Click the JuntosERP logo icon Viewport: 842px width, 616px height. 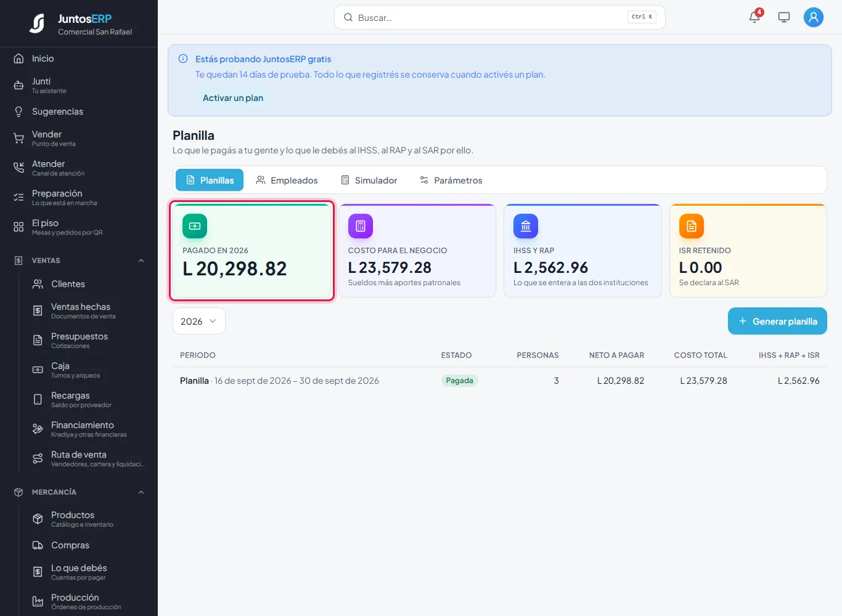pos(38,23)
